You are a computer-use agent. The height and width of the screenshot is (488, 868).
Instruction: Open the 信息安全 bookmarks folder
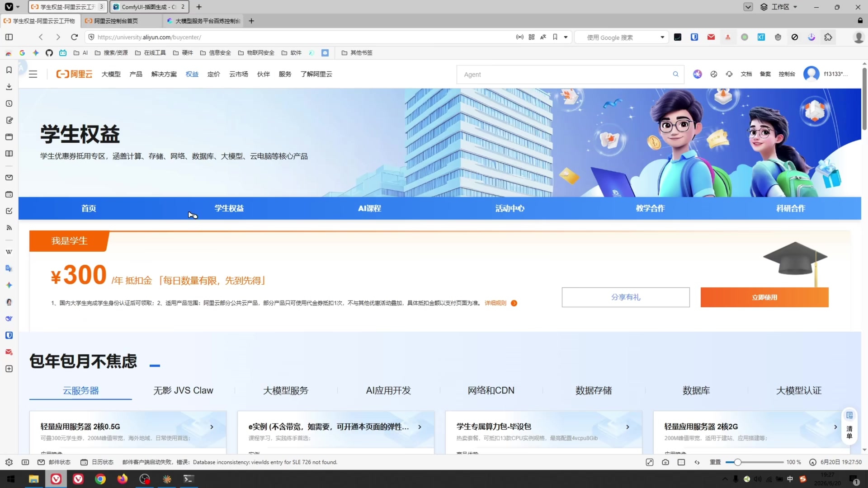coord(216,53)
